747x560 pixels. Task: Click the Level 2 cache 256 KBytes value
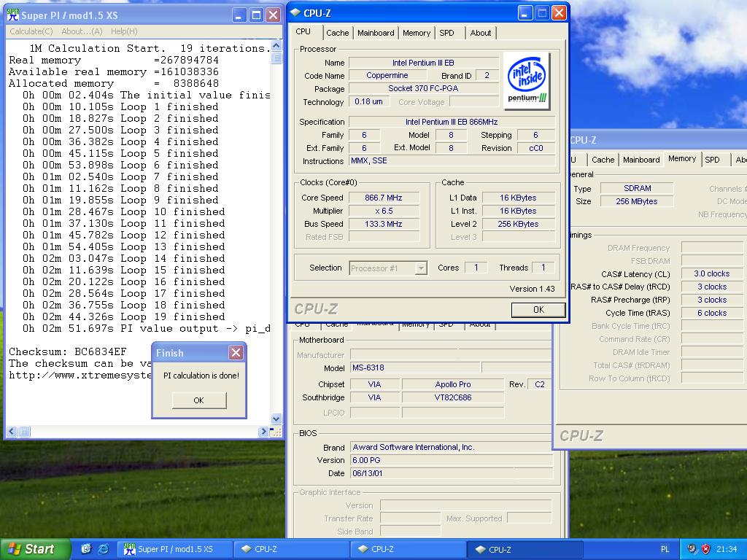519,224
